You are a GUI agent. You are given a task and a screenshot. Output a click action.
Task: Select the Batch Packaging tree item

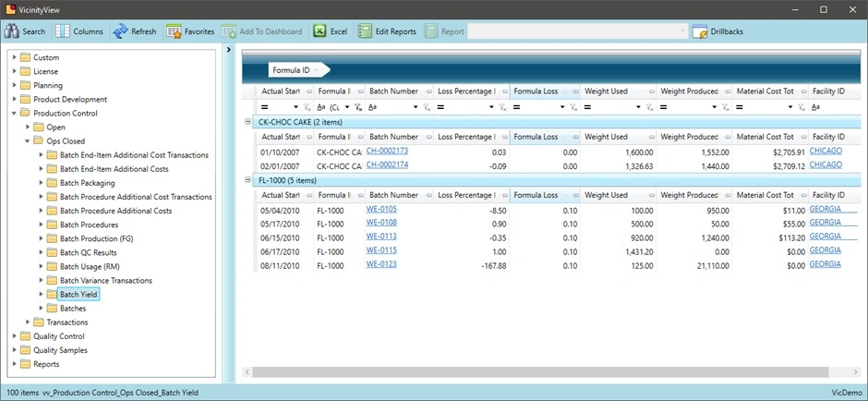87,183
